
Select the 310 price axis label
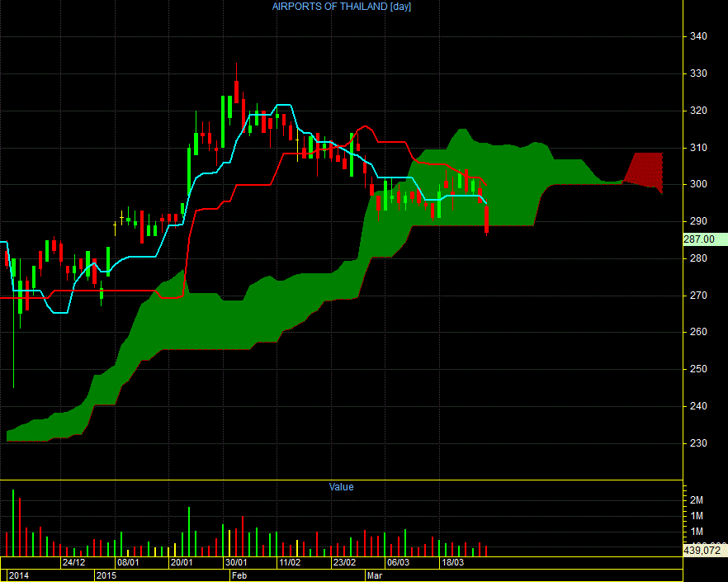[x=698, y=148]
